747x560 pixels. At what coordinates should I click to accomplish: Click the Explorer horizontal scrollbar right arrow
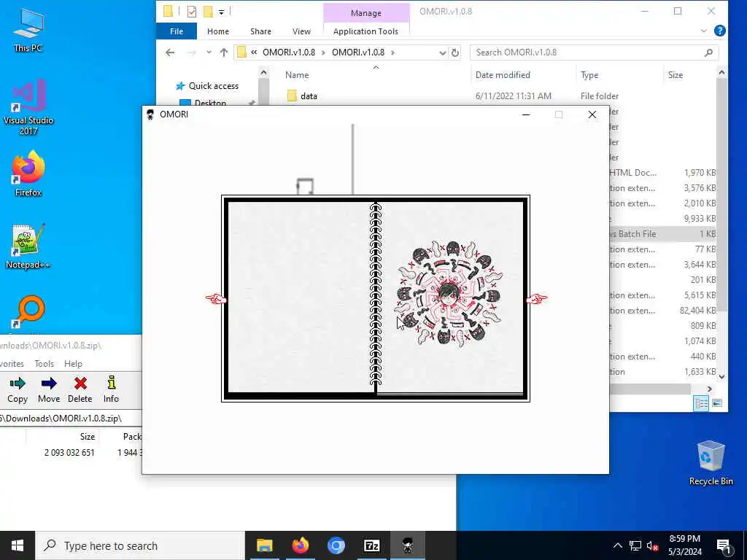pos(709,389)
